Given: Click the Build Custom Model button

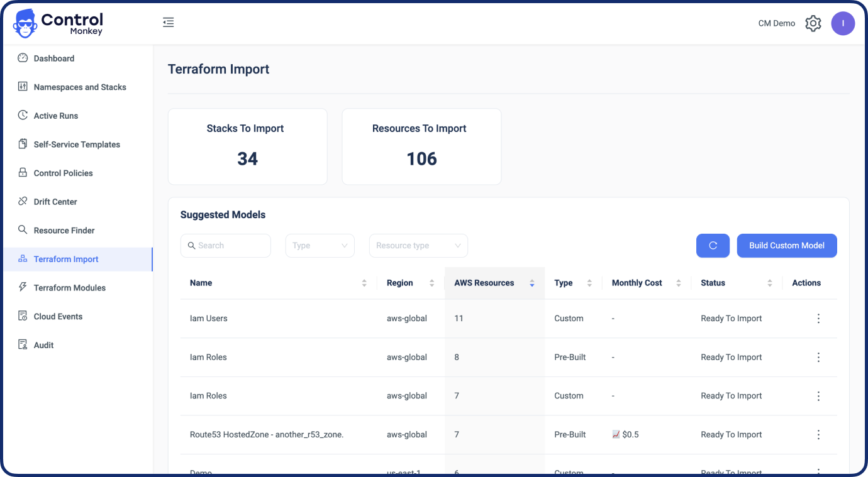Looking at the screenshot, I should point(786,246).
